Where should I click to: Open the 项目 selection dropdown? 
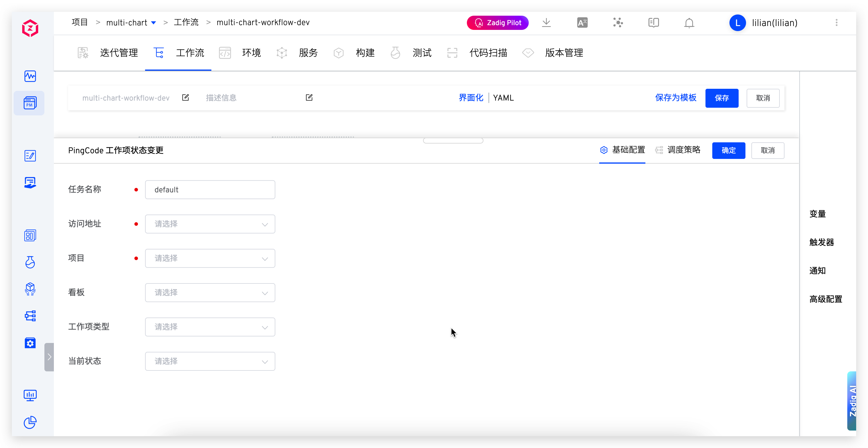coord(210,258)
